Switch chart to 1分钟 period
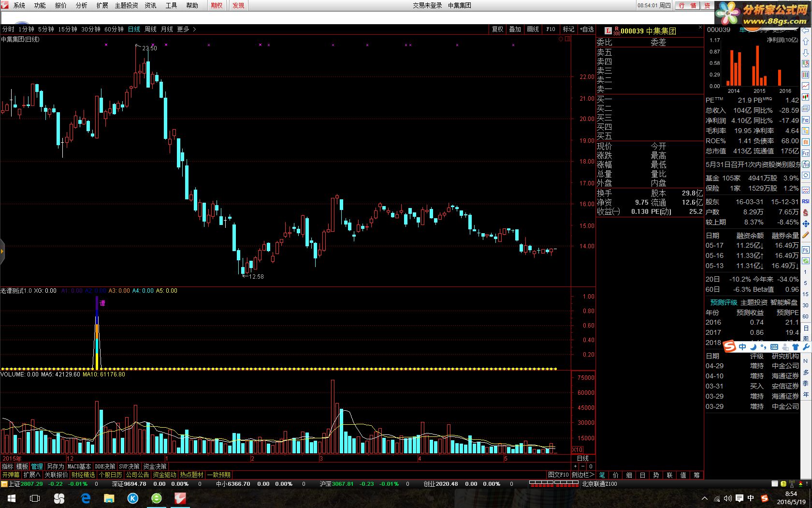Image resolution: width=812 pixels, height=508 pixels. click(x=26, y=29)
